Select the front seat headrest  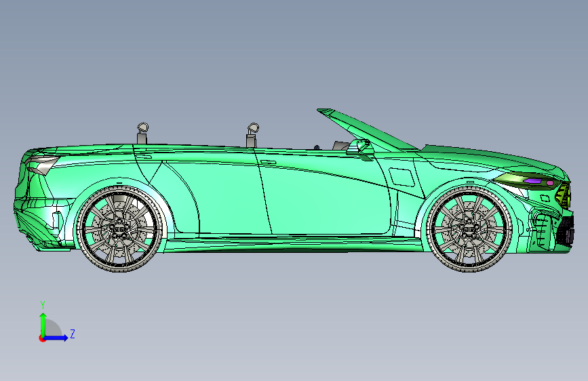click(252, 135)
